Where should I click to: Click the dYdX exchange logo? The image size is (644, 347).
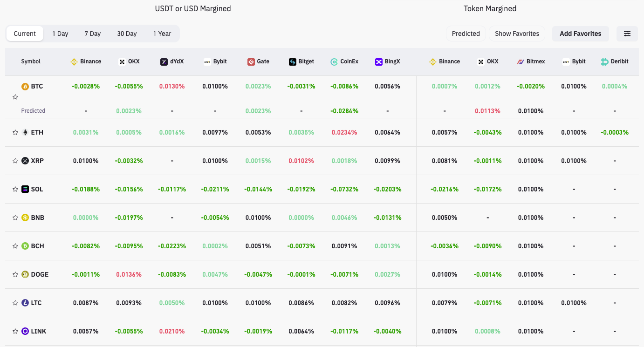point(164,61)
